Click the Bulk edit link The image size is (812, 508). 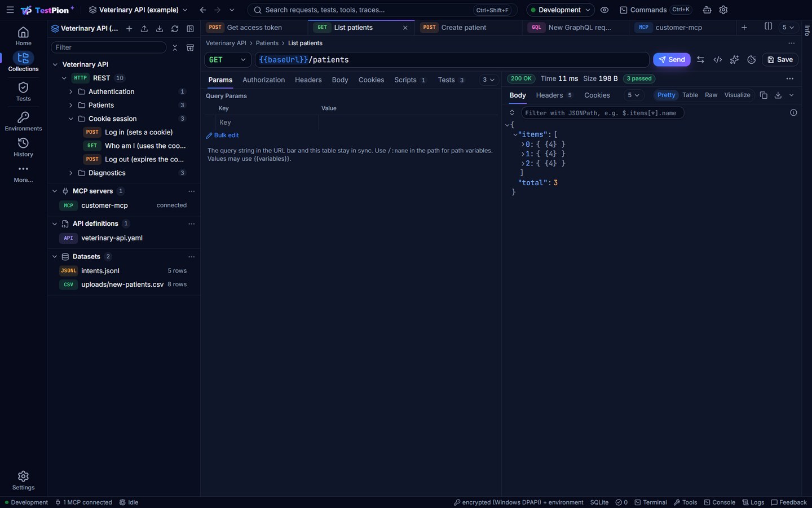[222, 135]
